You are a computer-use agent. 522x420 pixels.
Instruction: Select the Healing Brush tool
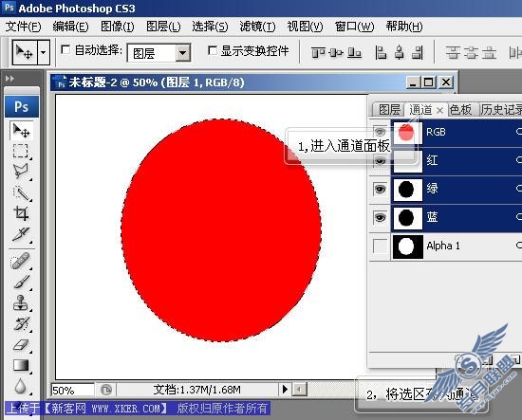tap(21, 261)
